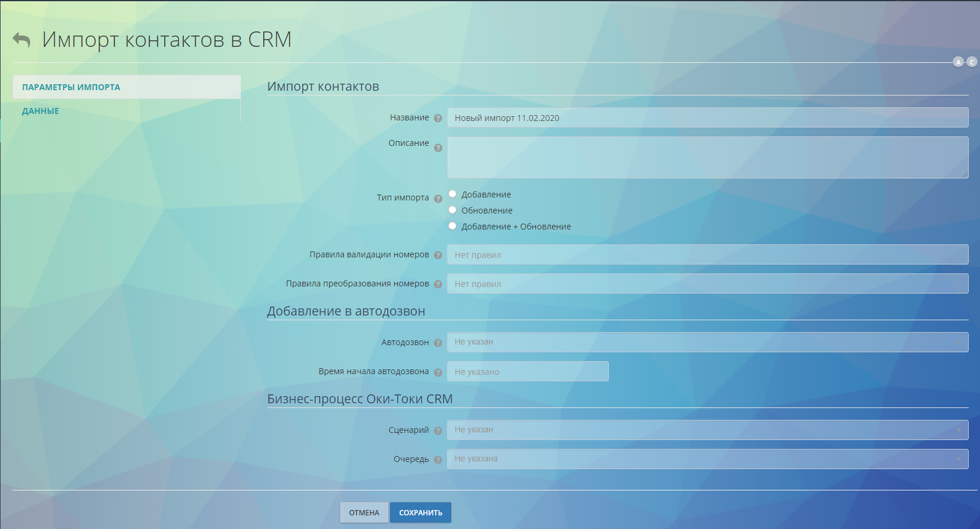Click the Название input field
Screen dimensions: 980x529
707,117
